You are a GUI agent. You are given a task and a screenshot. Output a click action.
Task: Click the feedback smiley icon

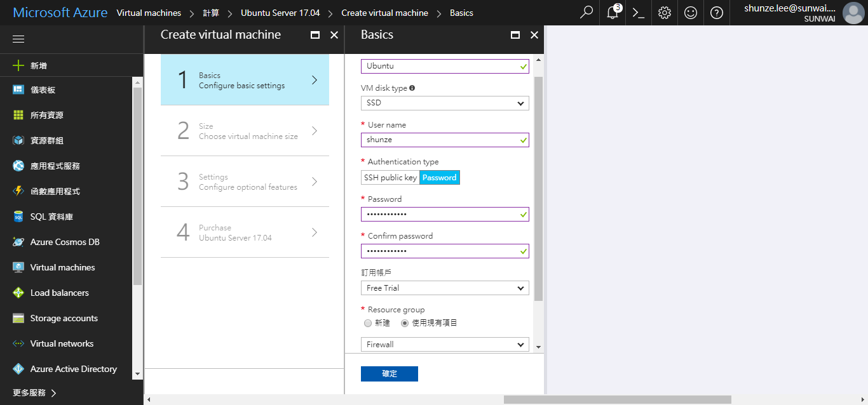pyautogui.click(x=691, y=13)
